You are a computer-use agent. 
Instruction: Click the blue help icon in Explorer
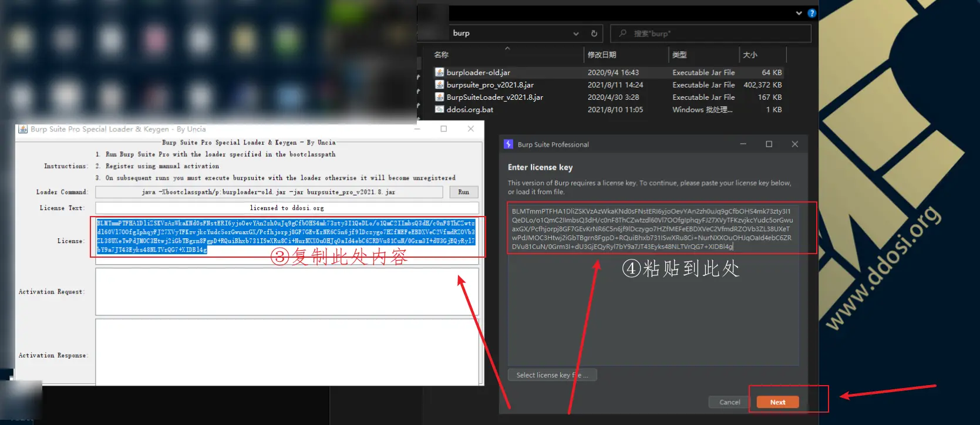coord(811,13)
